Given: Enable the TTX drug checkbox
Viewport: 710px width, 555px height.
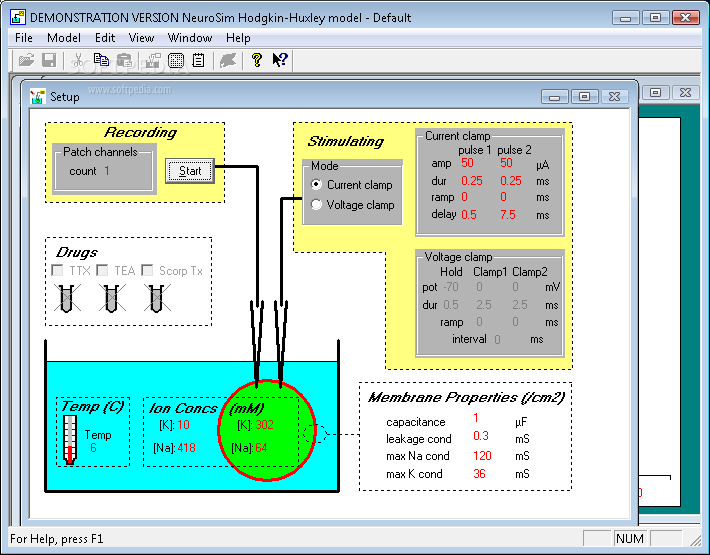Looking at the screenshot, I should click(58, 270).
